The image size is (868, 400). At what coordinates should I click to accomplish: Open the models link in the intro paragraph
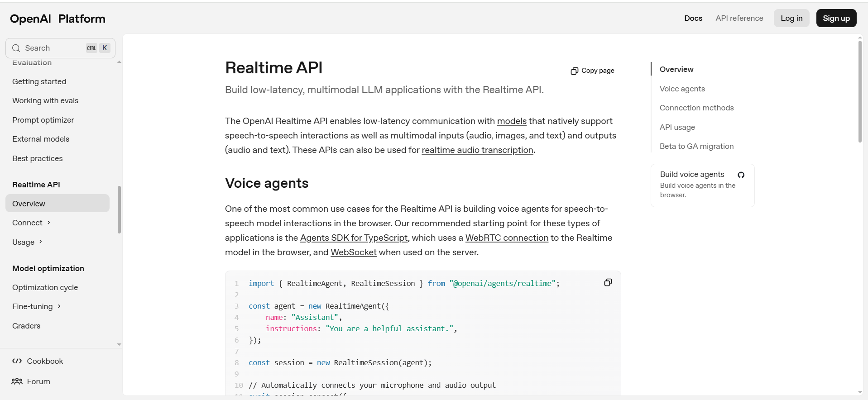pos(512,121)
